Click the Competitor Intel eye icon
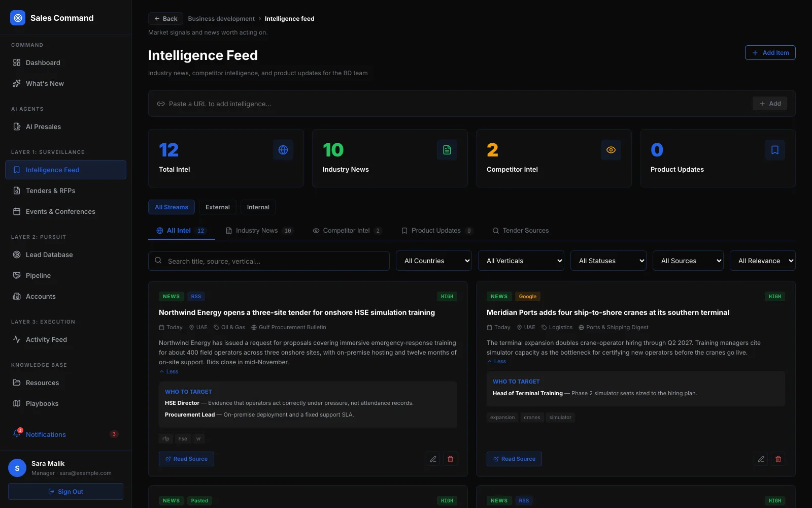The width and height of the screenshot is (812, 508). point(611,150)
